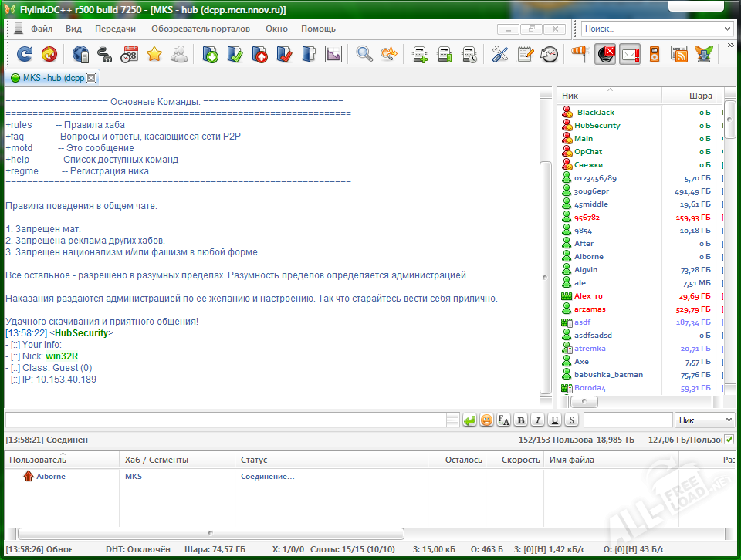This screenshot has height=560, width=741.
Task: Open the Ник filter dropdown
Action: pos(705,420)
